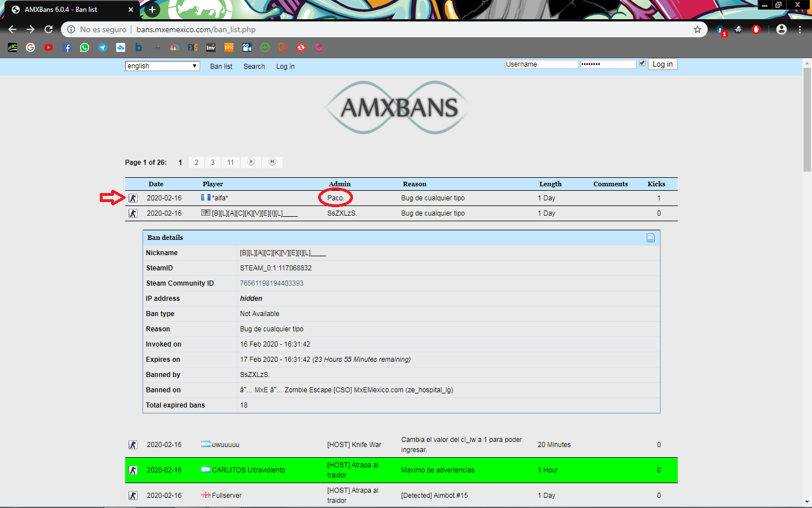The image size is (812, 508).
Task: Go to page 11 of ban list
Action: [x=231, y=162]
